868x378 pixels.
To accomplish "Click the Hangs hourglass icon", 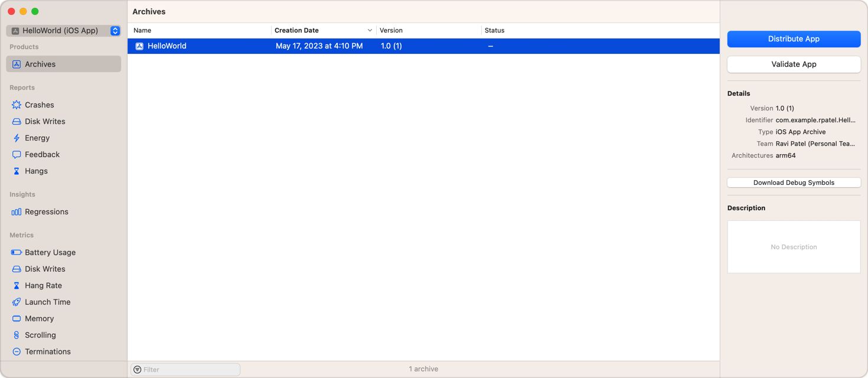I will (x=17, y=171).
